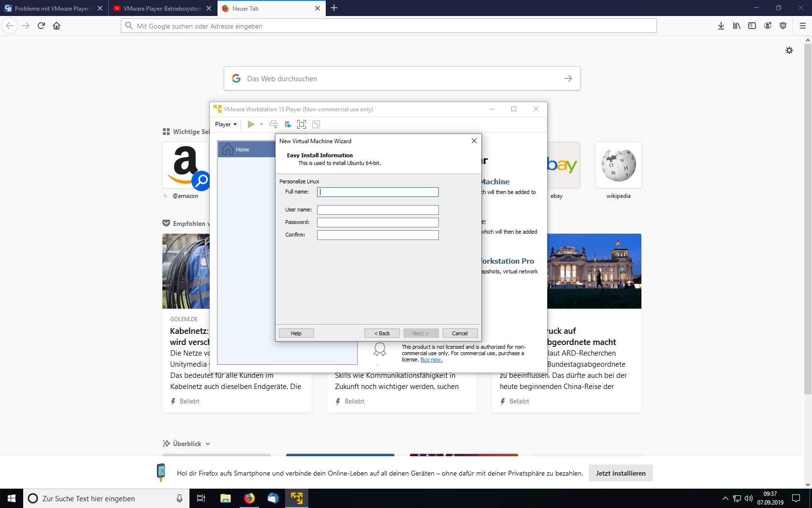The width and height of the screenshot is (812, 508).
Task: Open new tab settings gear icon
Action: 789,50
